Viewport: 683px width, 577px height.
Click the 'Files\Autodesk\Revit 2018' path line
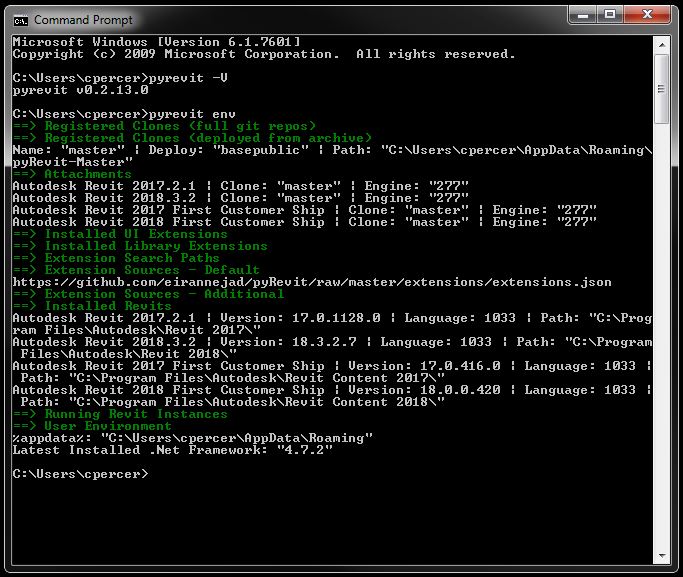[x=128, y=354]
